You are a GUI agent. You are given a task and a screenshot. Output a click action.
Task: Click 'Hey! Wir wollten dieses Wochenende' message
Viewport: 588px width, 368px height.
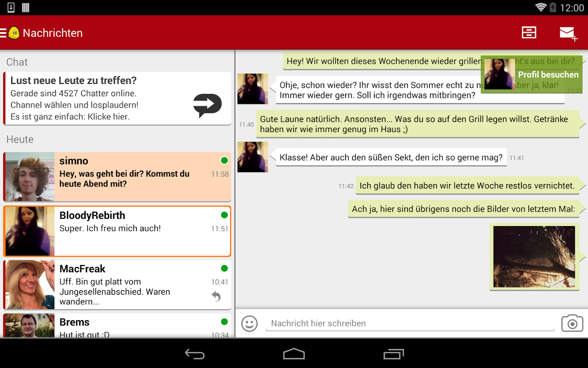point(431,61)
